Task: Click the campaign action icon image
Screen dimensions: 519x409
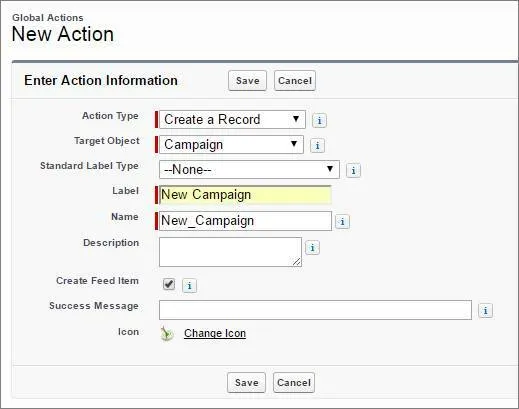Action: pos(167,333)
